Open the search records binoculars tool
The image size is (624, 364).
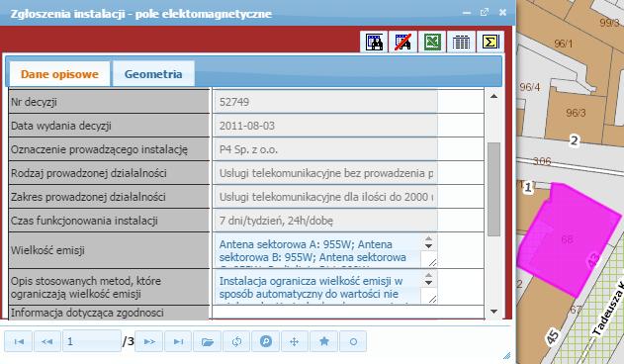[374, 42]
